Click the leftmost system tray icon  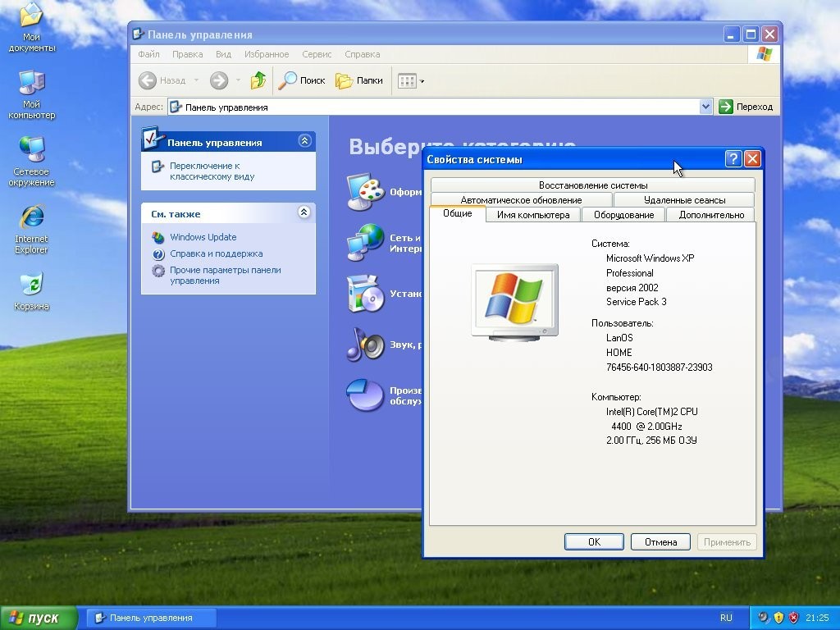(x=764, y=618)
